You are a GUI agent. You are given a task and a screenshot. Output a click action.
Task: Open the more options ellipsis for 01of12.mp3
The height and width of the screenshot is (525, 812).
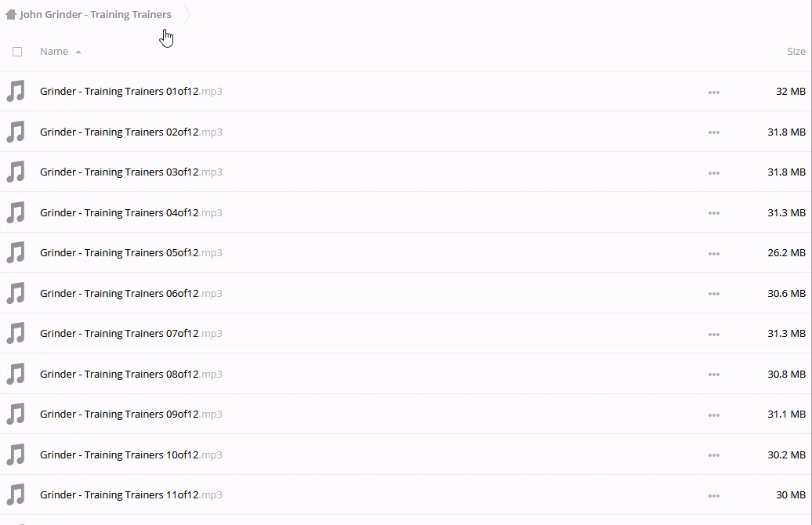713,92
